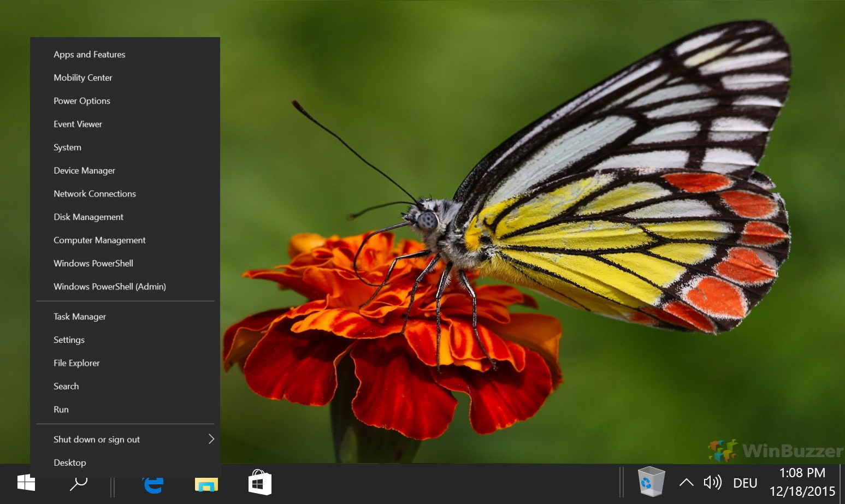Launch Task Manager
845x504 pixels.
click(x=79, y=316)
